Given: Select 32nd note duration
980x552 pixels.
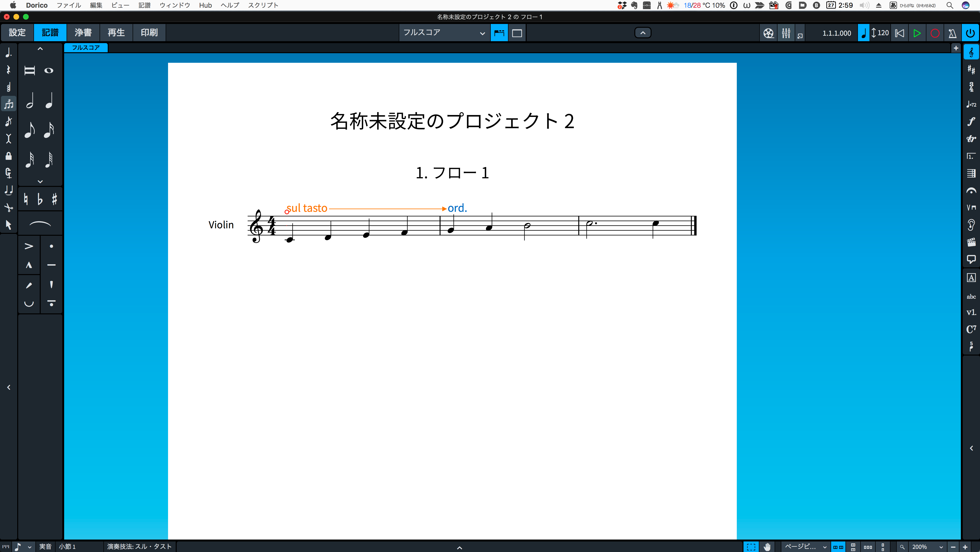Looking at the screenshot, I should (30, 160).
